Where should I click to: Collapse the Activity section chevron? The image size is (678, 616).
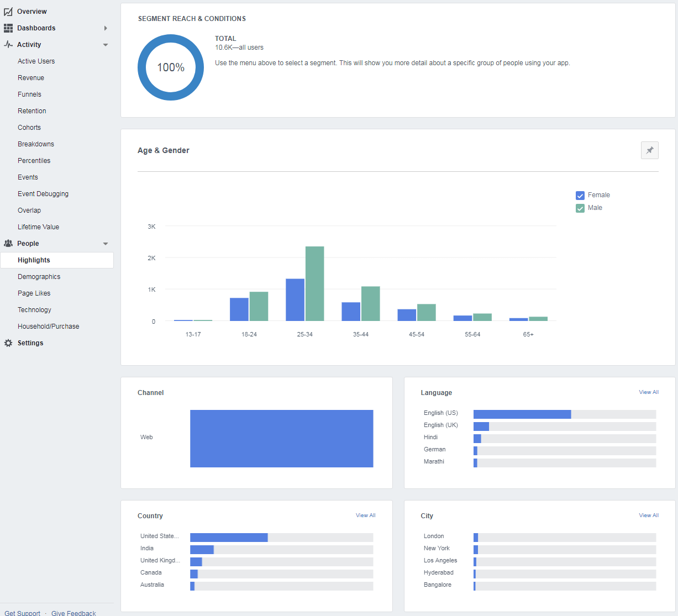pyautogui.click(x=105, y=44)
